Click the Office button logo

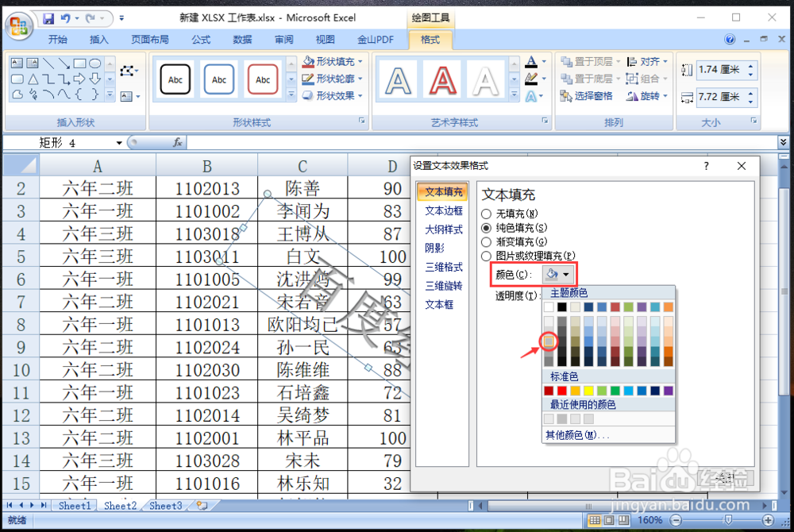(19, 25)
